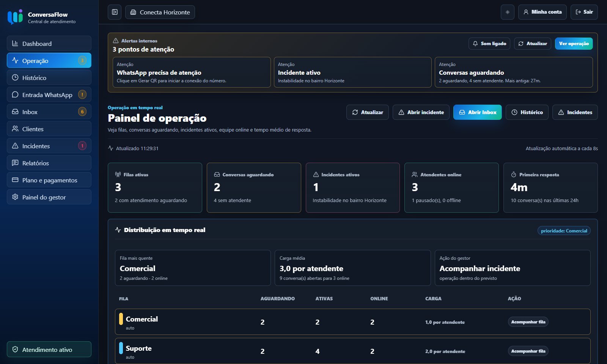Click the AGUARDANDO column header
The image size is (607, 364).
click(x=277, y=299)
